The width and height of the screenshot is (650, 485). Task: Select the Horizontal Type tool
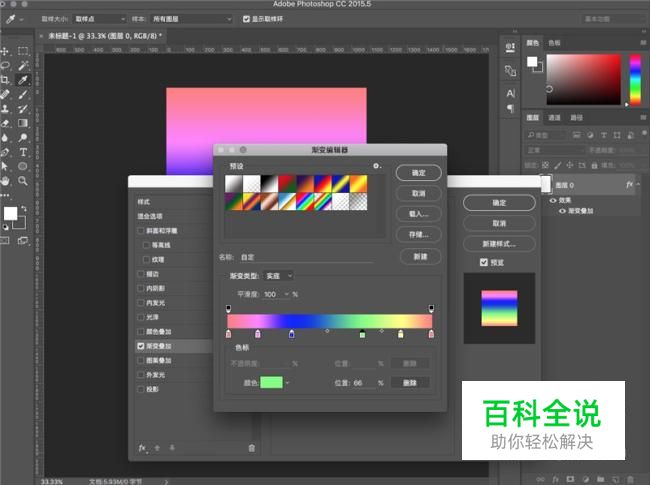click(23, 152)
